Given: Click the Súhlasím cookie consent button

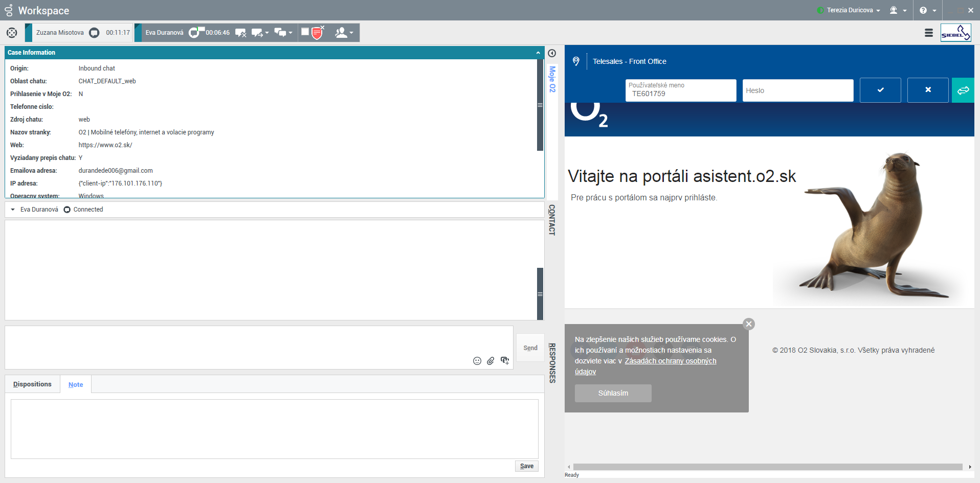Looking at the screenshot, I should click(613, 393).
